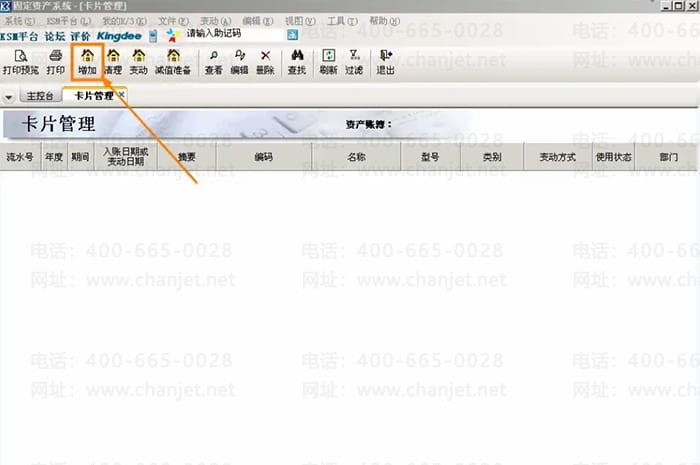
Task: Choose the 编辑 (Edit) toolbar icon
Action: click(x=240, y=57)
